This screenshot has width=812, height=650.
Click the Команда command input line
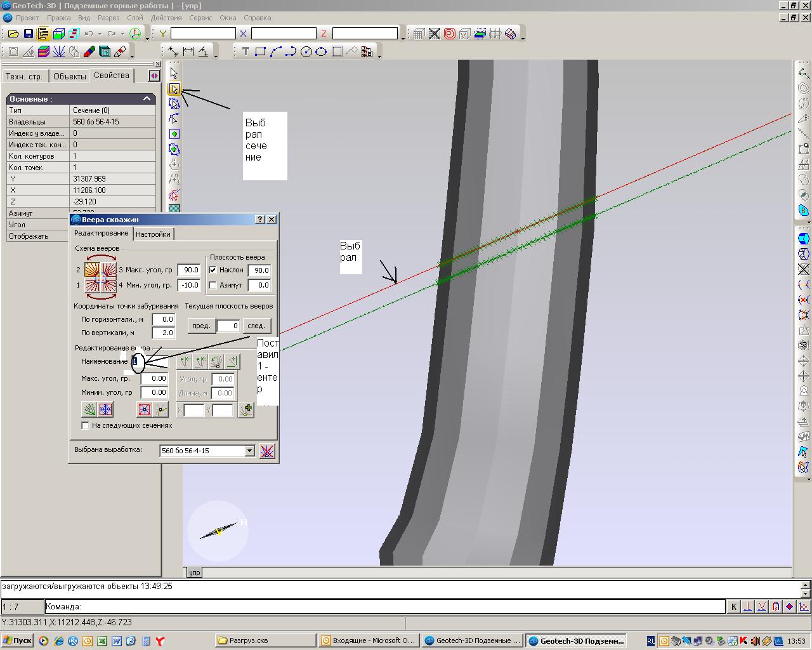tap(384, 607)
